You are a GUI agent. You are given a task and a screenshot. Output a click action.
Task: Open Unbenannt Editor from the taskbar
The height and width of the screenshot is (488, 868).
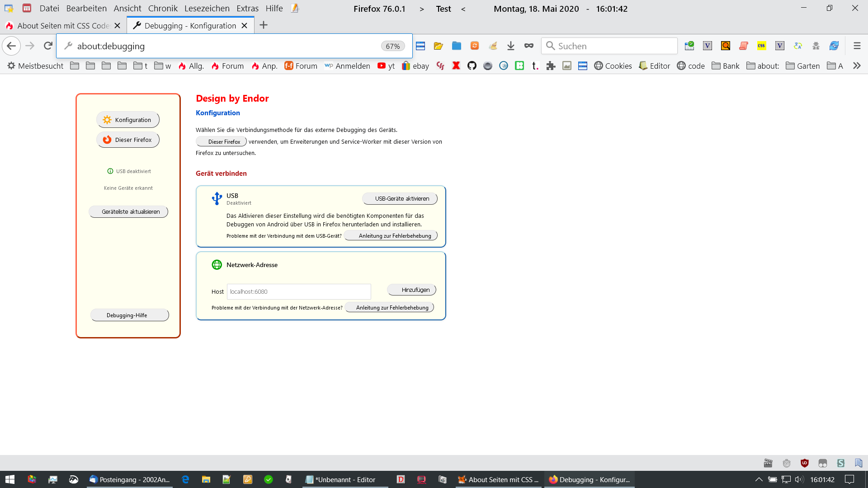[x=344, y=479]
